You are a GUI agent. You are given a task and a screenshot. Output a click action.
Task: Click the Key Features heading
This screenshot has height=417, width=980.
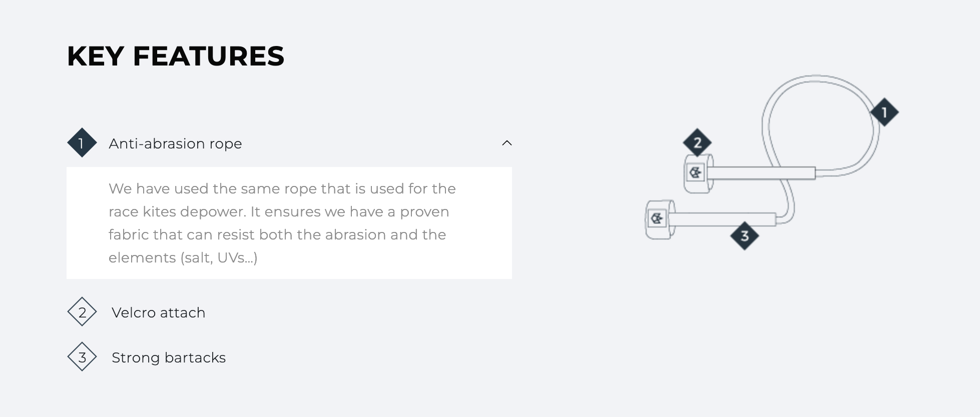175,56
